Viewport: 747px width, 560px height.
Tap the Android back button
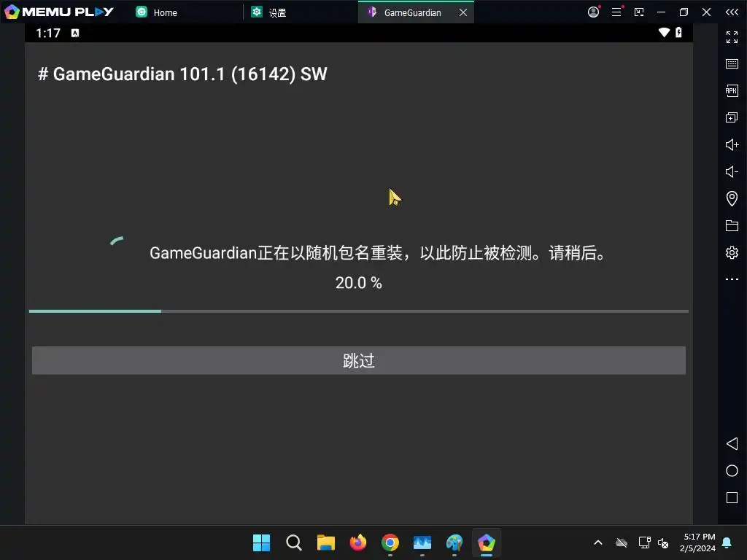(x=732, y=444)
